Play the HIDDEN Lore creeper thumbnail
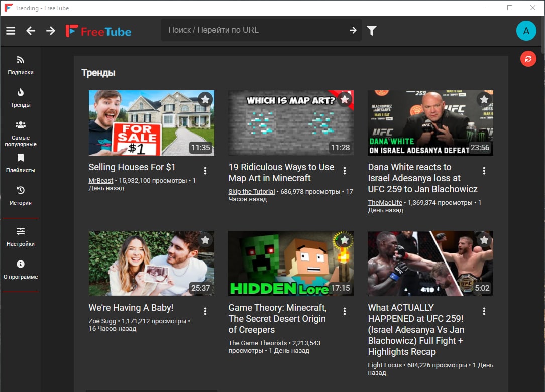 (291, 264)
